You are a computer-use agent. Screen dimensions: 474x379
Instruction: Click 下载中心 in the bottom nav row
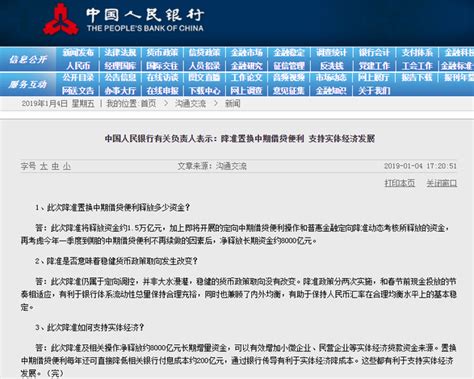coord(204,91)
